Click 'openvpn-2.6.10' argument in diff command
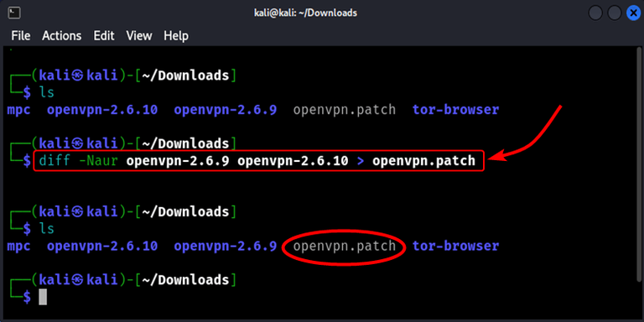Viewport: 644px width, 322px height. click(293, 161)
